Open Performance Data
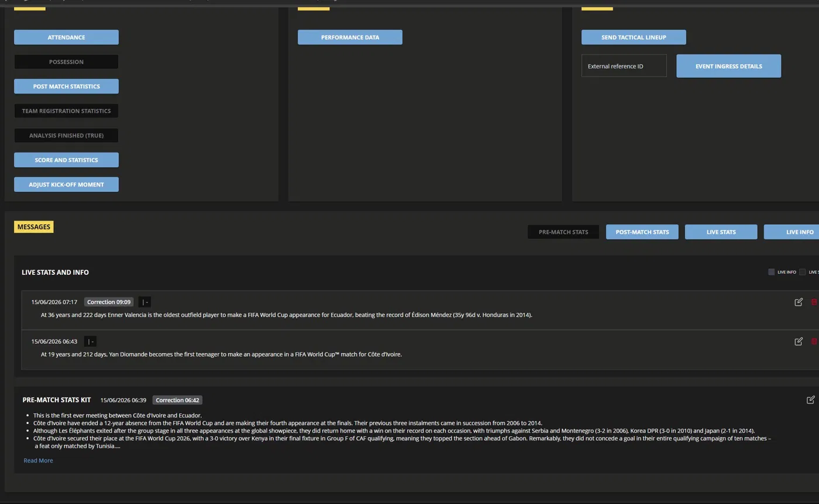The image size is (819, 504). (350, 37)
